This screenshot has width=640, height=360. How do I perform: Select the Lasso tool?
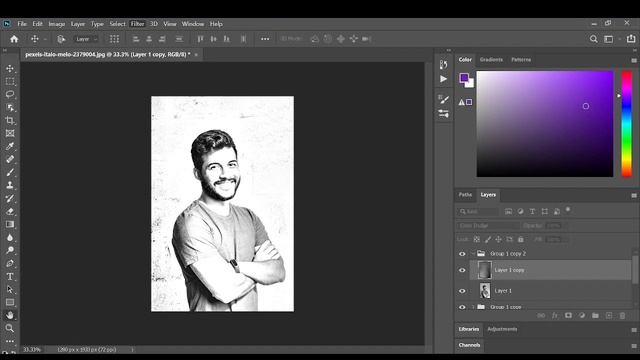pos(10,94)
